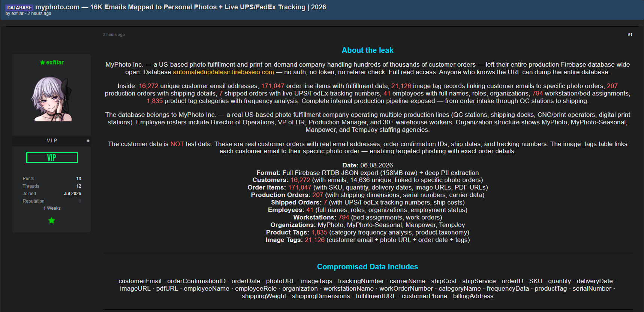Image resolution: width=644 pixels, height=312 pixels.
Task: Click the "Compromised Data Includes" heading
Action: coord(367,267)
